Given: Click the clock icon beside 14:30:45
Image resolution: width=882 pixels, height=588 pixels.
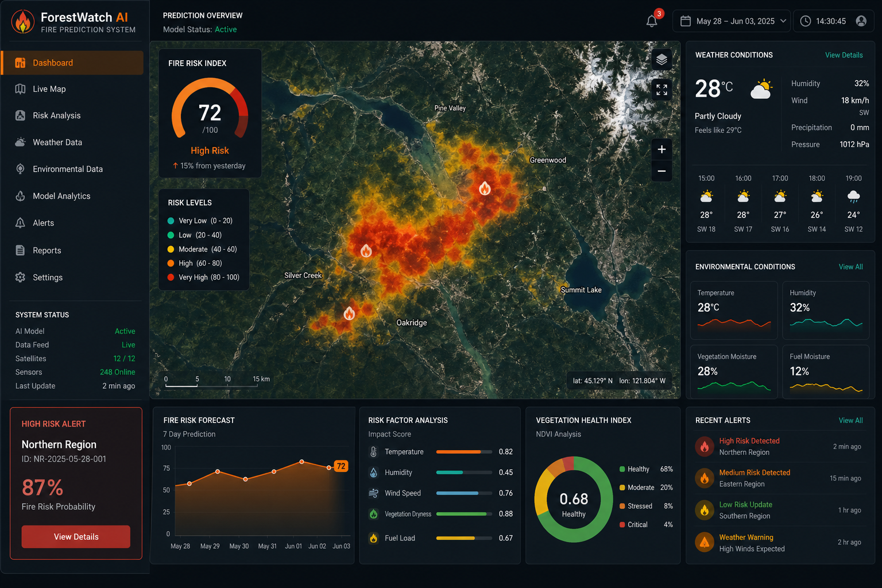Looking at the screenshot, I should 806,21.
